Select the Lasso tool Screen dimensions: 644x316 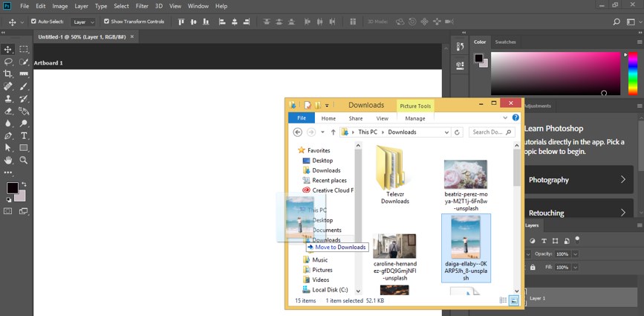click(x=9, y=62)
